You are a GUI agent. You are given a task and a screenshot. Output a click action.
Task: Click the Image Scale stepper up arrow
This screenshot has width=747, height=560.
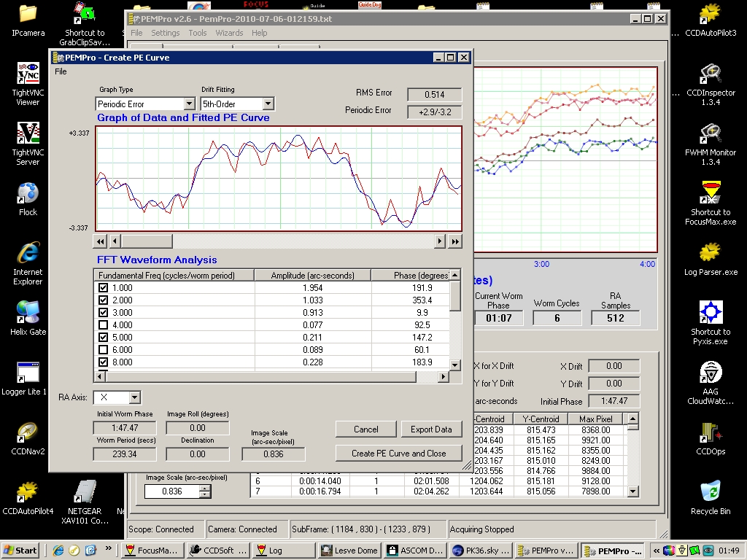click(205, 488)
